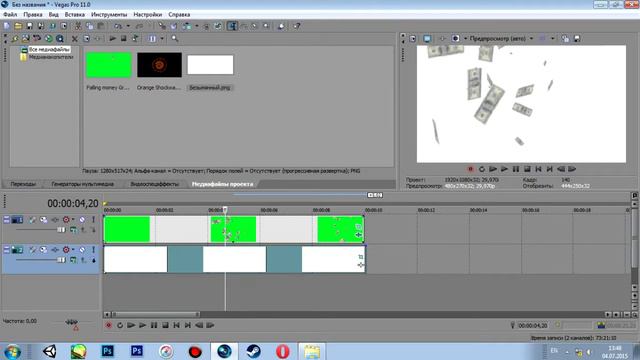The height and width of the screenshot is (360, 640).
Task: Open Video Output FX in preview
Action: tap(442, 39)
